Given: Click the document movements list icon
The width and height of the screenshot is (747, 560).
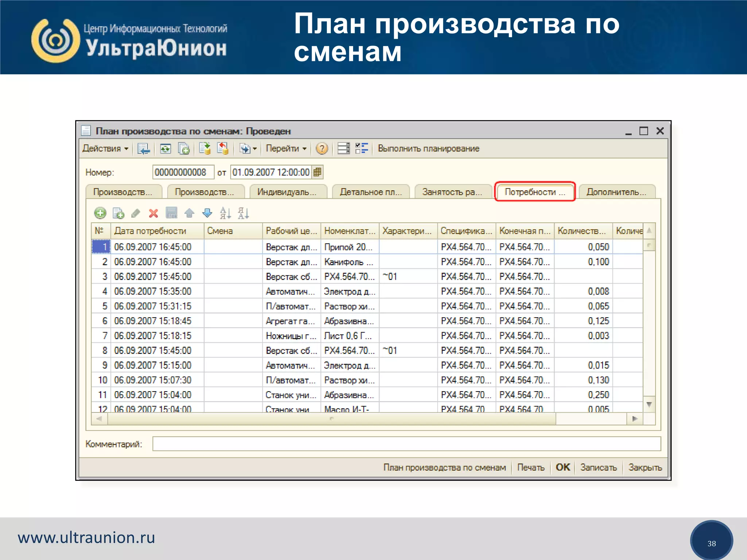Looking at the screenshot, I should [343, 148].
